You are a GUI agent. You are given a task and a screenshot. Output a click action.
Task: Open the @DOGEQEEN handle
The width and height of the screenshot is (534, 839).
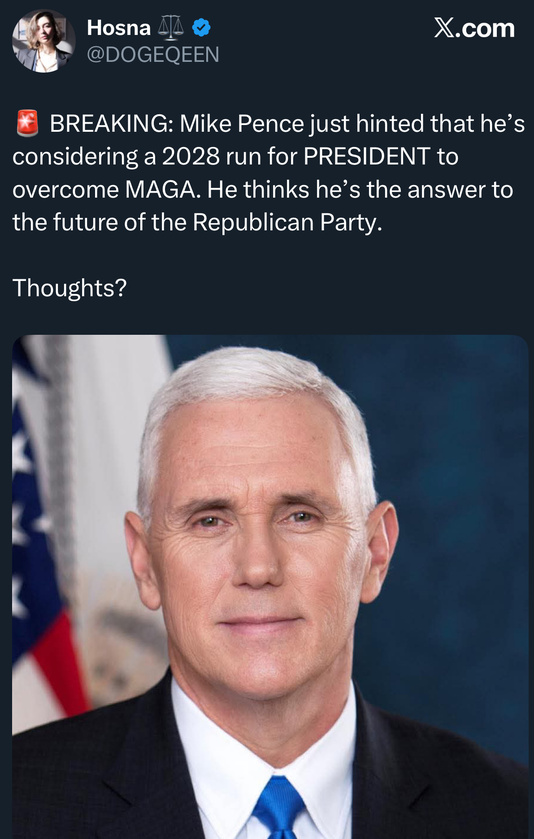pyautogui.click(x=152, y=55)
